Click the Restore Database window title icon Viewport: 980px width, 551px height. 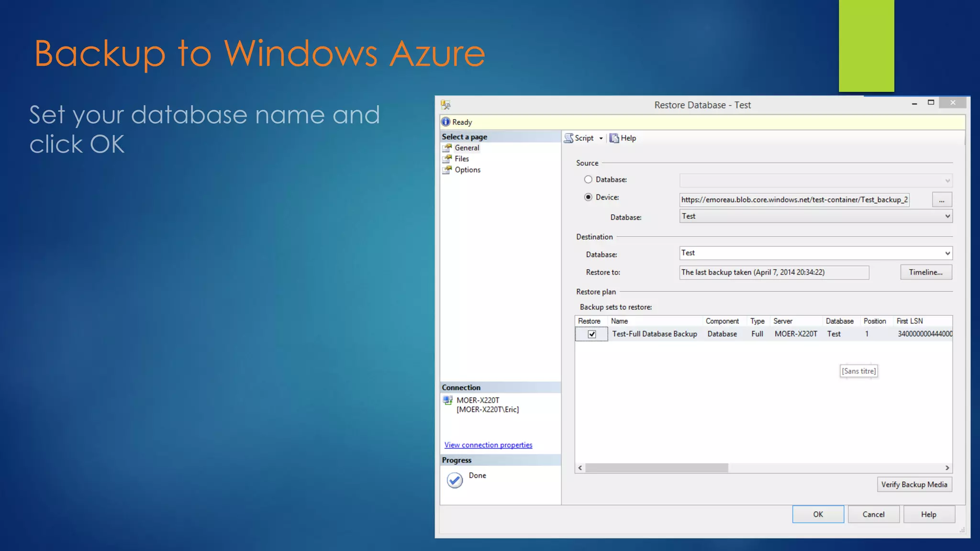(445, 105)
